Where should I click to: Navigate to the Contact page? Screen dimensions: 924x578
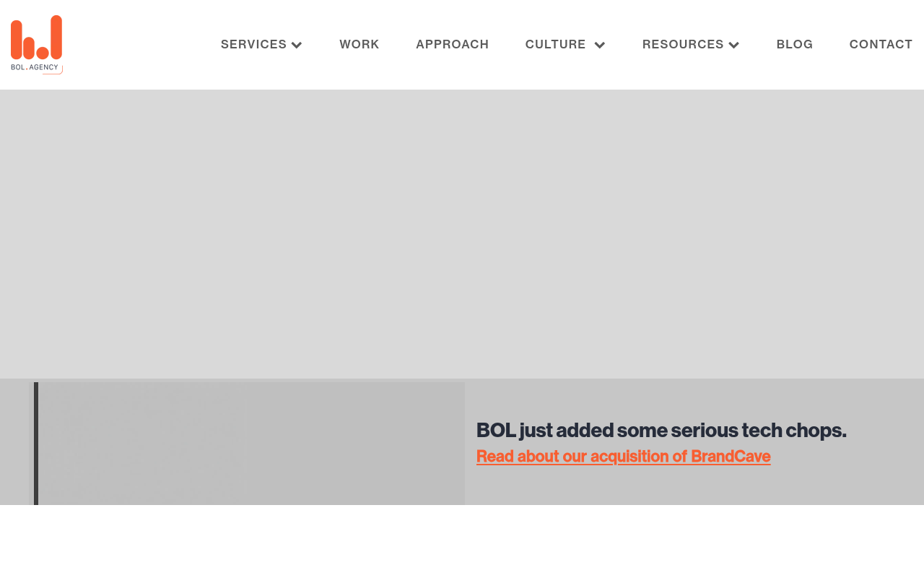(881, 45)
